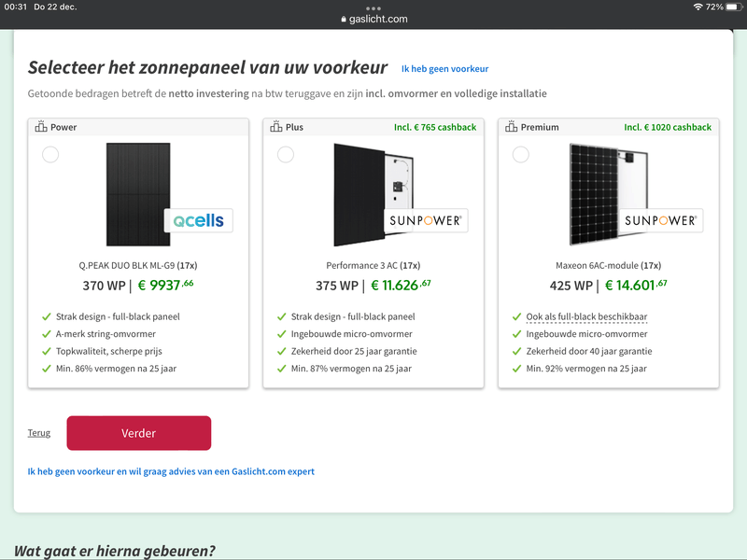
Task: Click the 'Incl. € 1020 cashback' badge
Action: [x=669, y=126]
